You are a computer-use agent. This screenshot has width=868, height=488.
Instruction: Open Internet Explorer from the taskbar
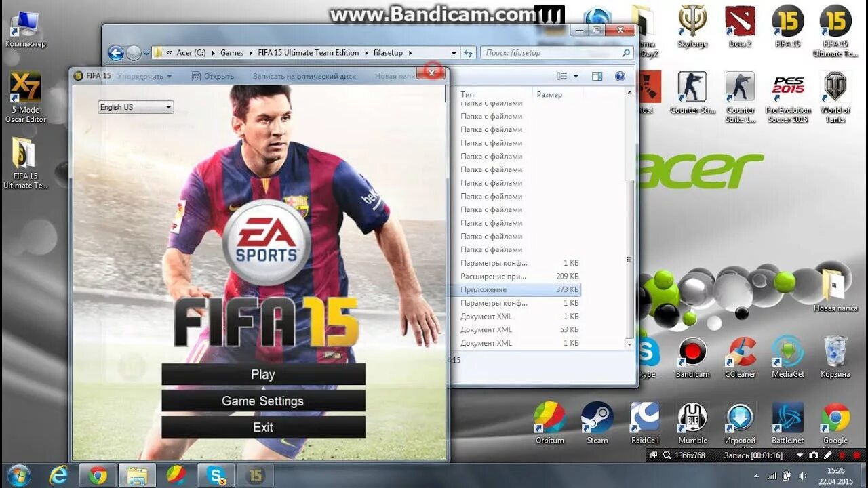coord(59,476)
